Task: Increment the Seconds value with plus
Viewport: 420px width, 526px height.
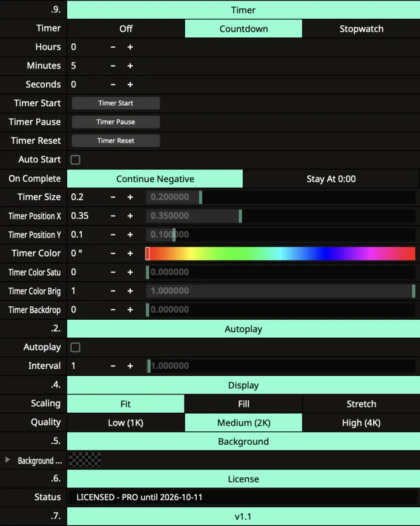Action: 130,85
